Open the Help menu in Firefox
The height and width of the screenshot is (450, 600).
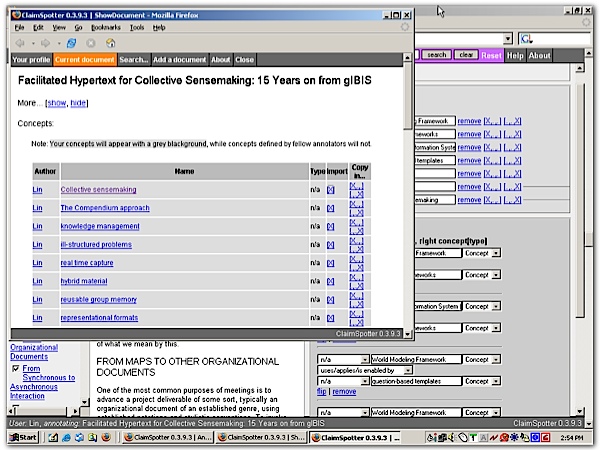[159, 27]
